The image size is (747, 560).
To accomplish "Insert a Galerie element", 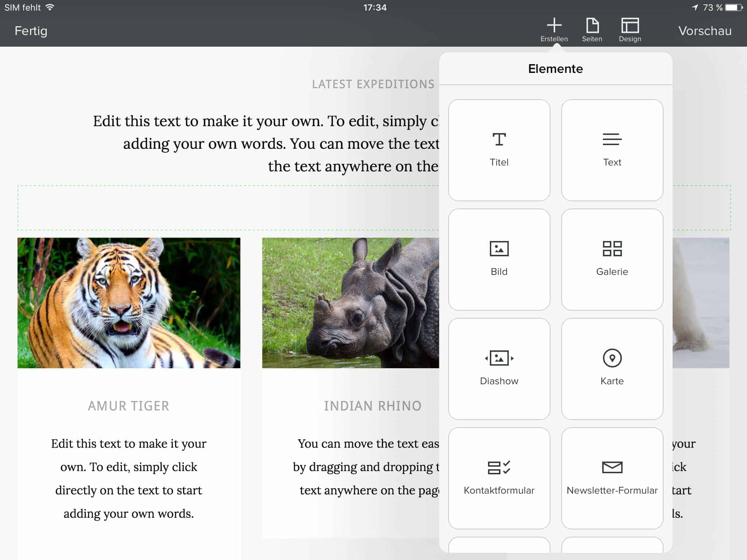I will [612, 259].
